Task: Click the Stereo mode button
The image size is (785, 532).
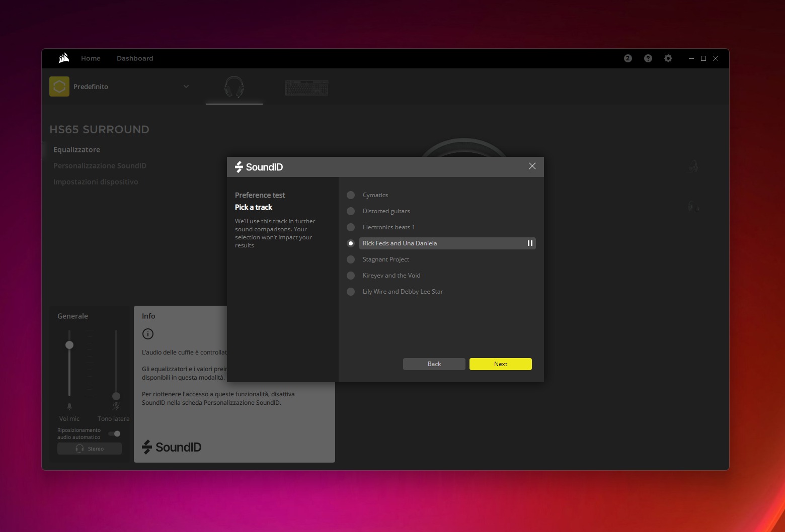Action: coord(90,449)
